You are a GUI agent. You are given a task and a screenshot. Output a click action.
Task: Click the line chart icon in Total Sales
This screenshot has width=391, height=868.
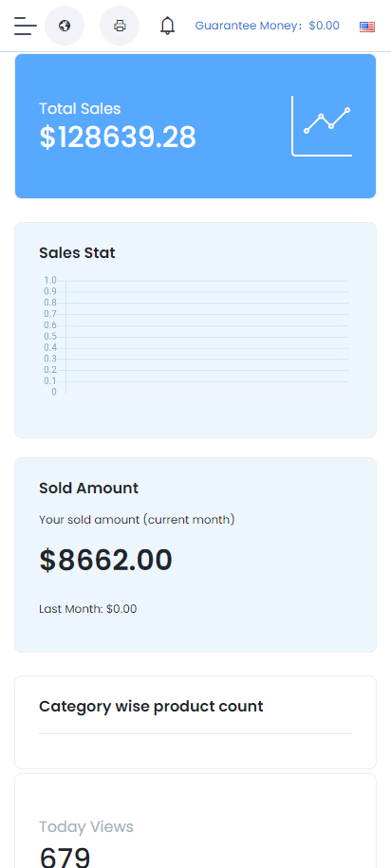coord(322,125)
